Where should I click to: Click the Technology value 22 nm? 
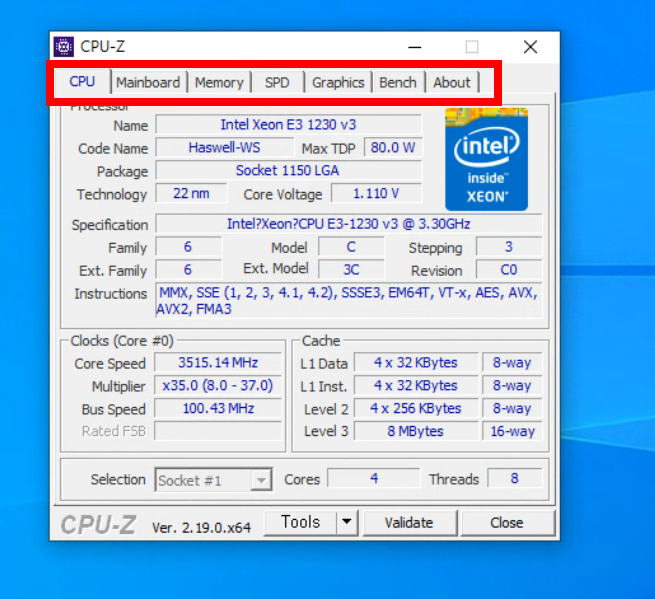pyautogui.click(x=191, y=193)
